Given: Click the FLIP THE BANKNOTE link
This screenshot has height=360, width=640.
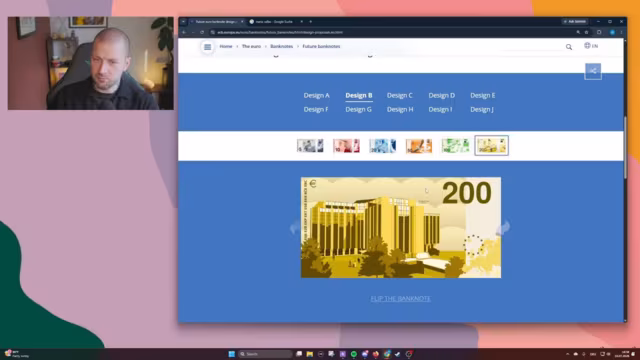Looking at the screenshot, I should (x=400, y=299).
